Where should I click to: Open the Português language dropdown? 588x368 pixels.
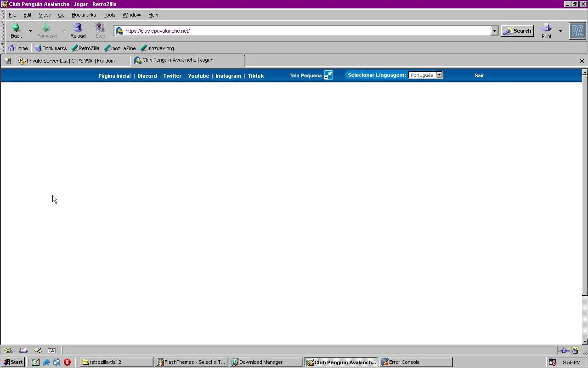coord(425,75)
